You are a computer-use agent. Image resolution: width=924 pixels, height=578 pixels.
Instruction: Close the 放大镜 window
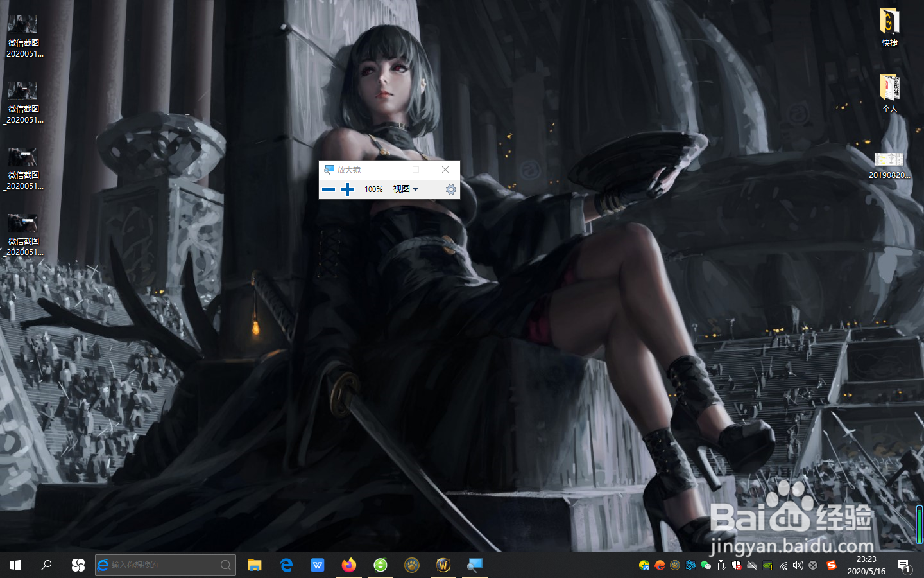[445, 170]
